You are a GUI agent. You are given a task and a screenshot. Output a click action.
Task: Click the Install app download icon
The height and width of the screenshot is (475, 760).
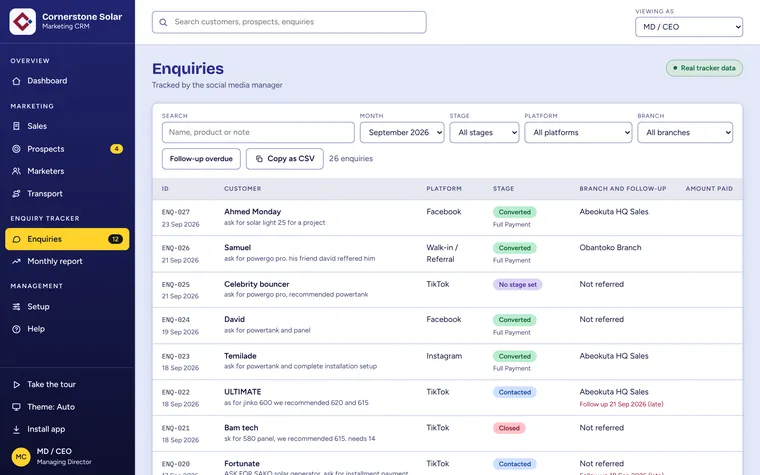coord(16,429)
